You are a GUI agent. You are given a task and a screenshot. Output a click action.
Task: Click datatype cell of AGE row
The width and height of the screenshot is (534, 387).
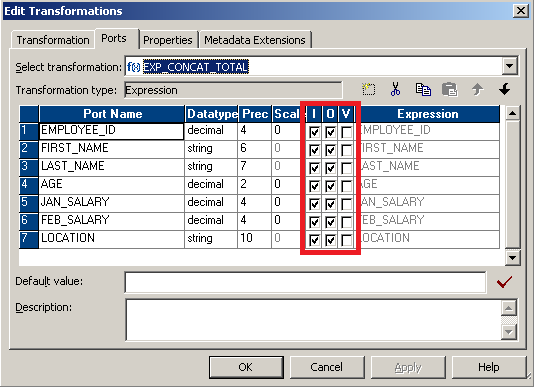[x=211, y=185]
